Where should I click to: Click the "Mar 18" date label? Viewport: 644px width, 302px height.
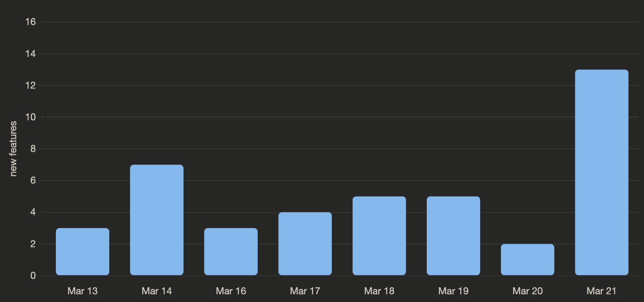tap(379, 291)
